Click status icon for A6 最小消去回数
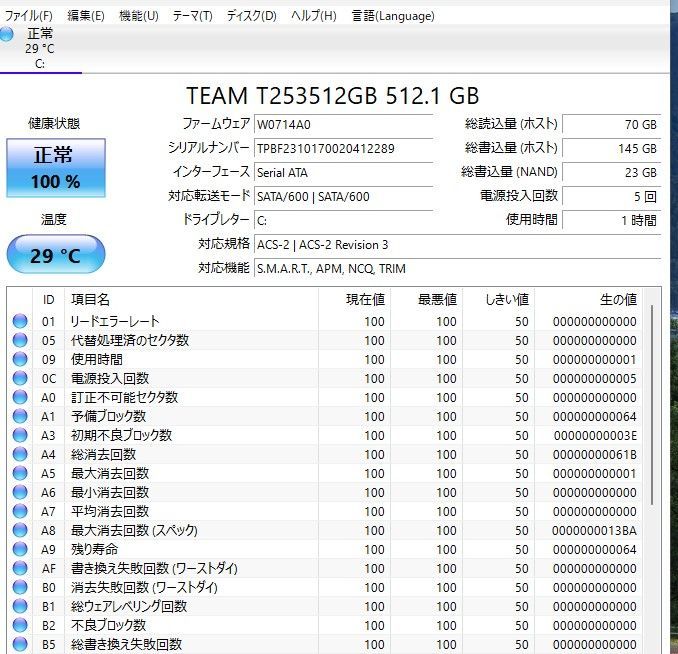Viewport: 678px width, 654px height. click(x=20, y=492)
